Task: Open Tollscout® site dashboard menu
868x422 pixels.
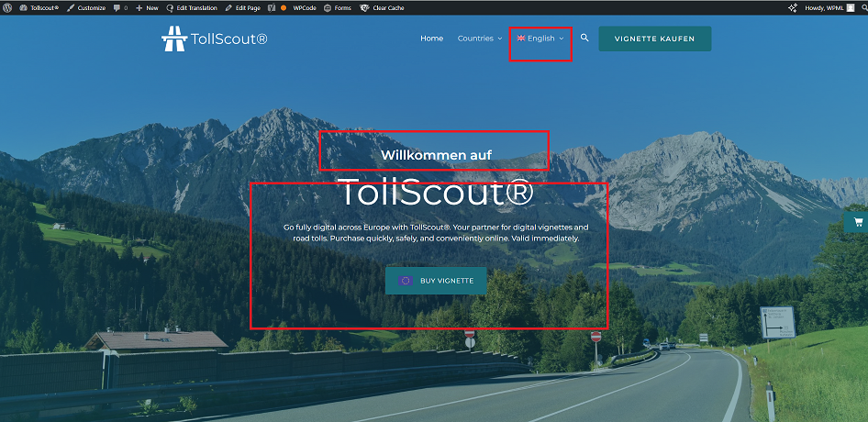Action: [x=39, y=7]
